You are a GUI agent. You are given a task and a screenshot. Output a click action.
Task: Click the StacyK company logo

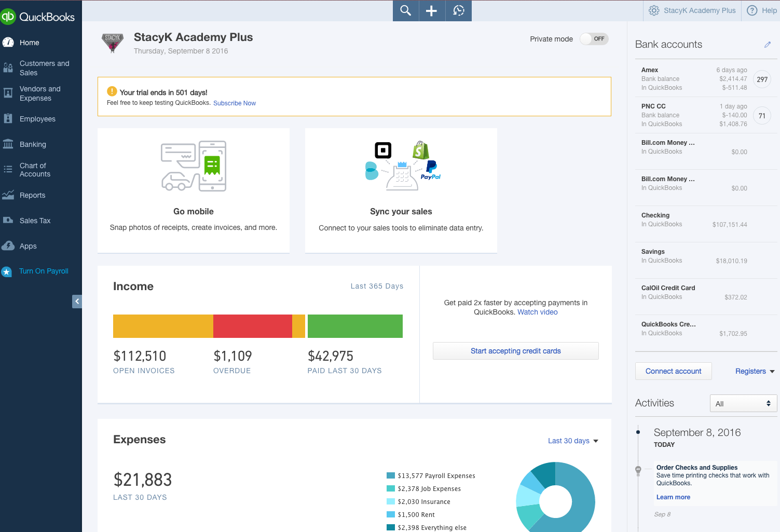pyautogui.click(x=113, y=43)
